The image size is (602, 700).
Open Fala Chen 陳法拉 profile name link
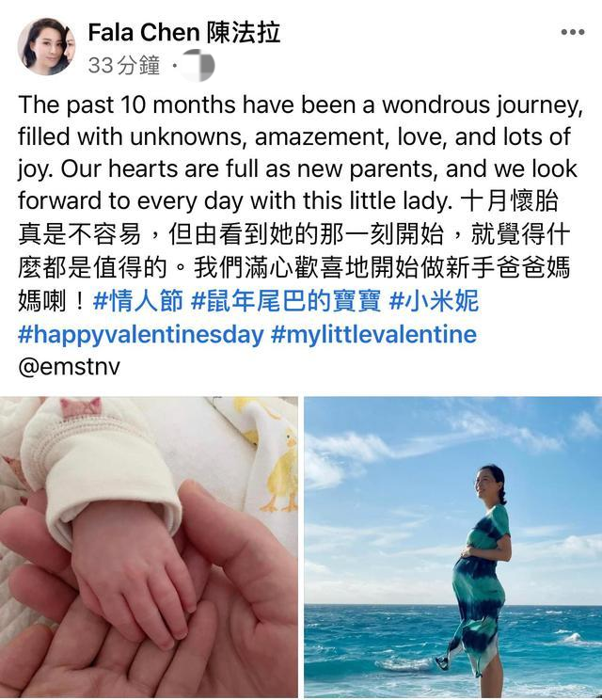click(x=183, y=33)
